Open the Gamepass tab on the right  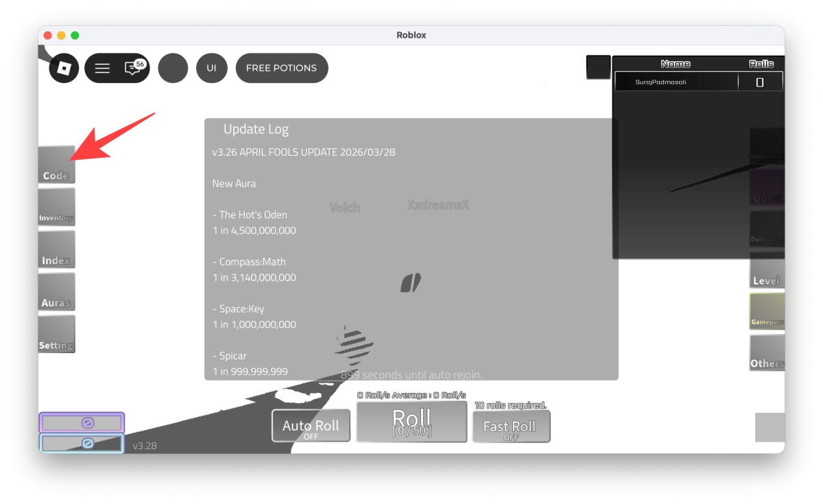pos(767,312)
